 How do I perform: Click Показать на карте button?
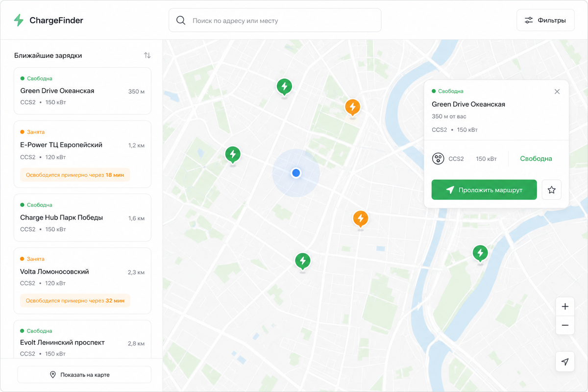tap(84, 374)
